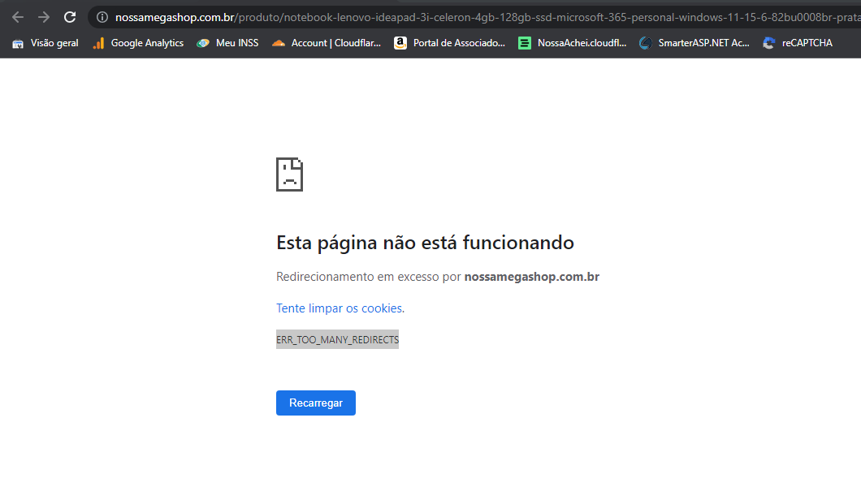
Task: Open the Portal de Associado Amazon bookmark
Action: pyautogui.click(x=449, y=43)
